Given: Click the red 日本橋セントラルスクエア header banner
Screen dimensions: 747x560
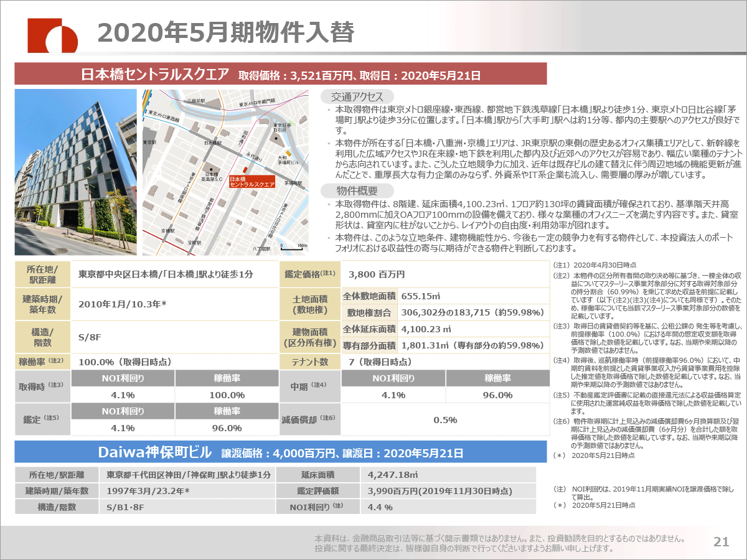Looking at the screenshot, I should coord(280,75).
